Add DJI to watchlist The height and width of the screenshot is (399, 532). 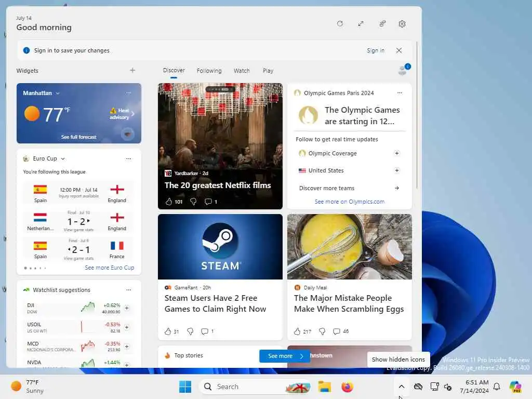tap(127, 308)
